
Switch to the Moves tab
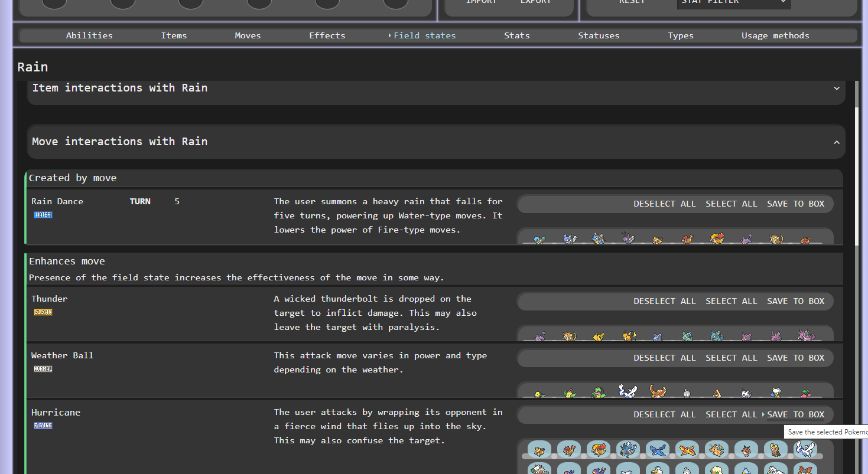coord(248,35)
